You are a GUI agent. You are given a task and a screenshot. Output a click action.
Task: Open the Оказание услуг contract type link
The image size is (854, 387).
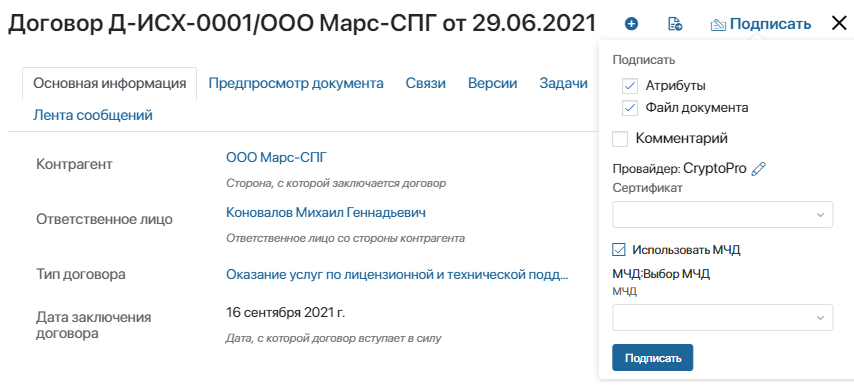[397, 274]
